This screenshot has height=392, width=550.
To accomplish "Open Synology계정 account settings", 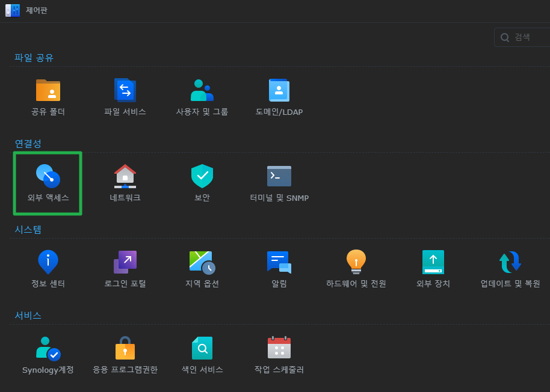I will [x=48, y=349].
